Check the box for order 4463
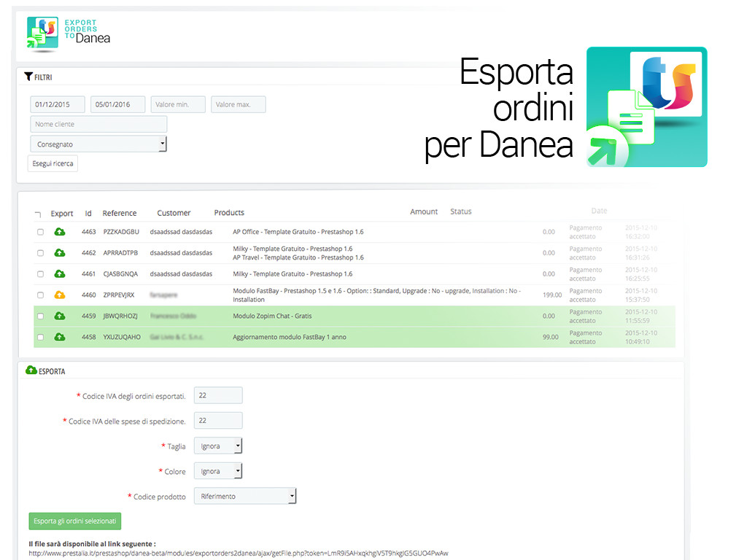The image size is (747, 560). pos(41,232)
